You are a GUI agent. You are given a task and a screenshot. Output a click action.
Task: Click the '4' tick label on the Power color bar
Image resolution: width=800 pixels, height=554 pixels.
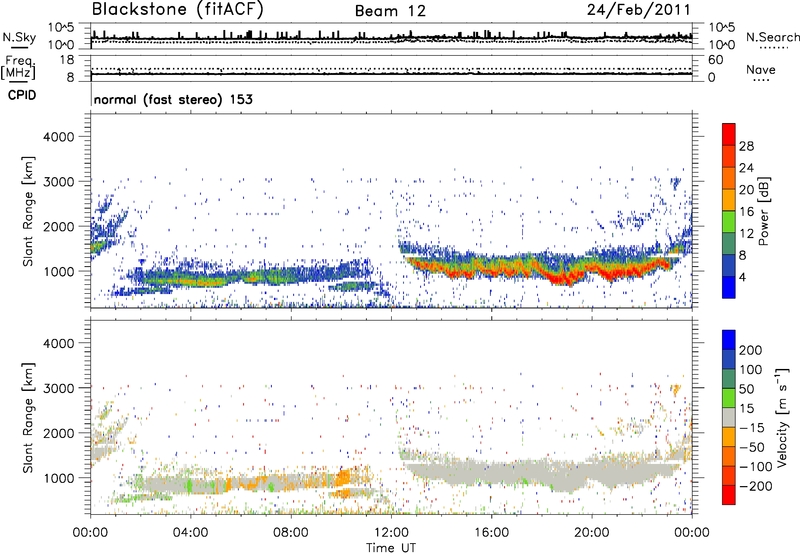pyautogui.click(x=742, y=277)
